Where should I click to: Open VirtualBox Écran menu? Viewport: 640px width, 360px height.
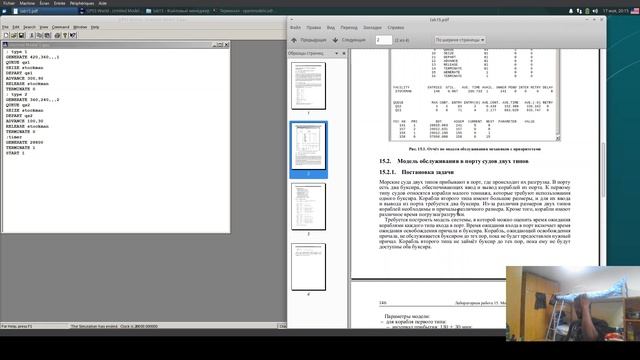pyautogui.click(x=44, y=3)
